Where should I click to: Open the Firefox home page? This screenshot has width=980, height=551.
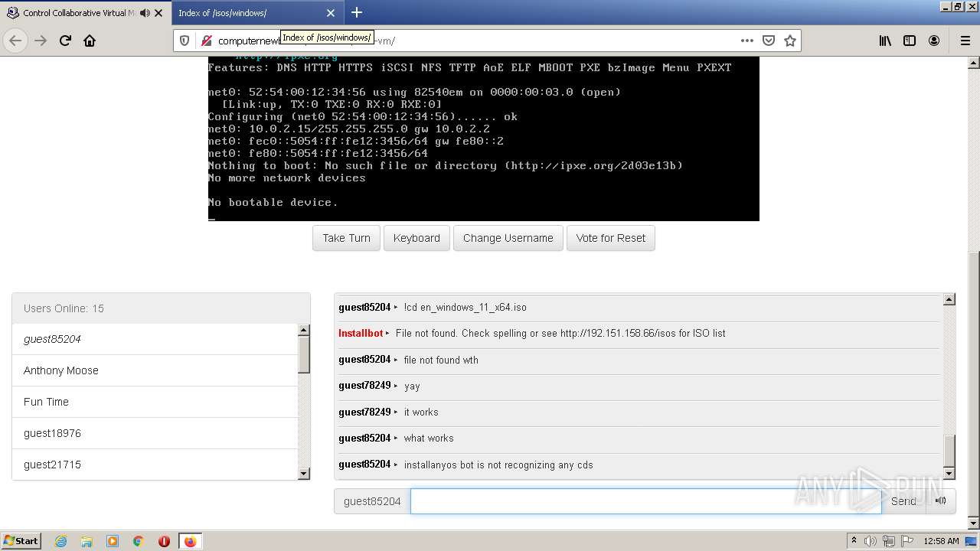(x=90, y=41)
